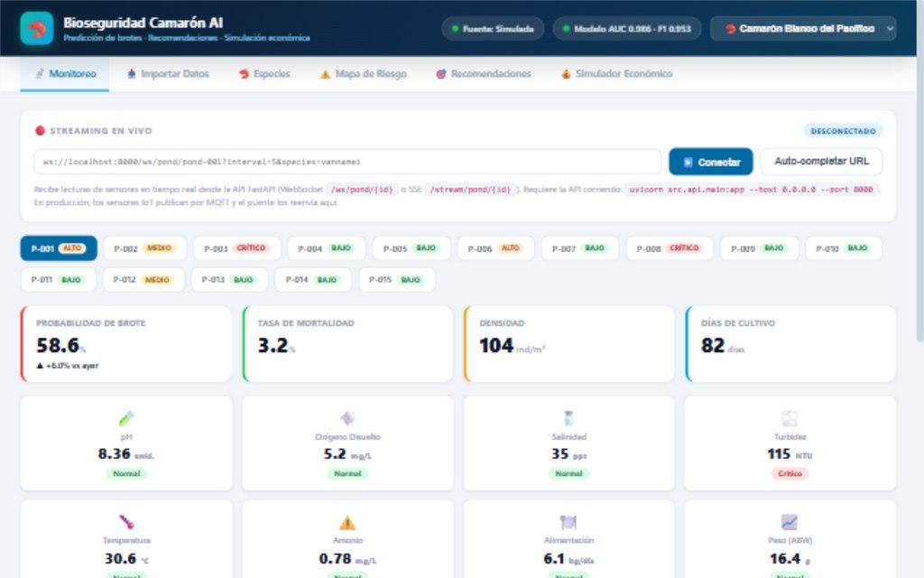The height and width of the screenshot is (578, 924).
Task: Open the Importar Datos tab
Action: tap(168, 74)
